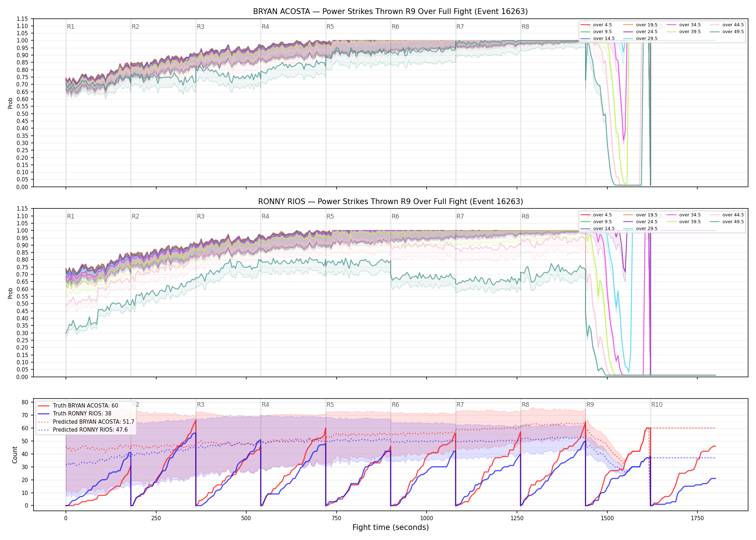
Task: Select 'over 49.5' legend entry in Bryan Acosta chart
Action: [727, 32]
